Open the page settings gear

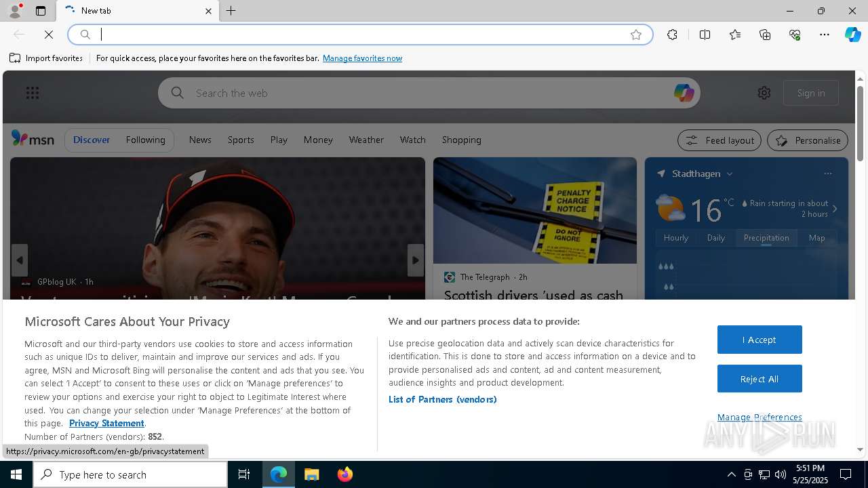click(764, 93)
